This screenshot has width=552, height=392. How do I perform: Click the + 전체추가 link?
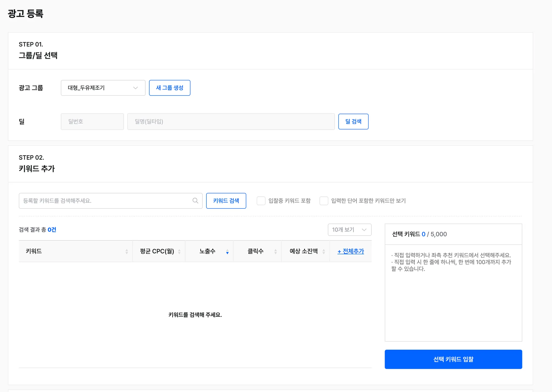coord(350,251)
